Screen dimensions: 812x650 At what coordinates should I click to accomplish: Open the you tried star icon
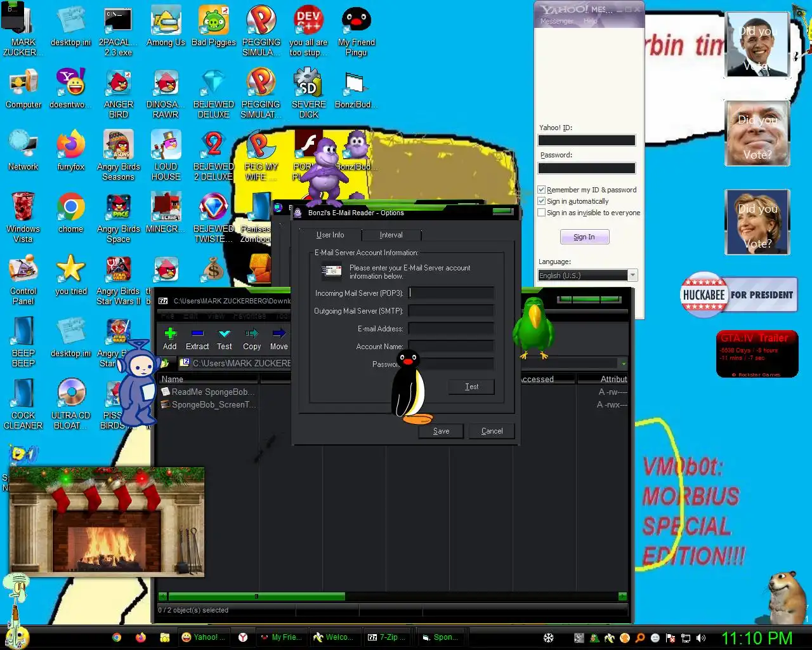click(71, 275)
